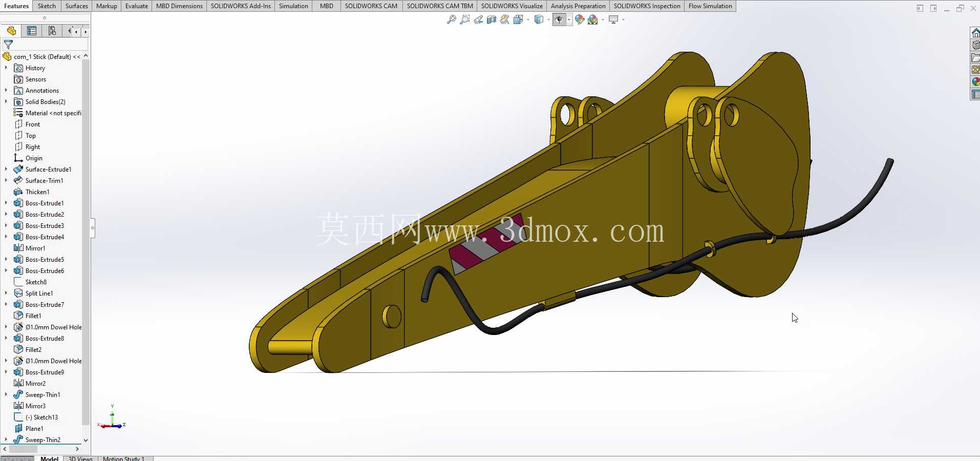The width and height of the screenshot is (980, 461).
Task: Click the feature tree filter field
Action: [45, 45]
